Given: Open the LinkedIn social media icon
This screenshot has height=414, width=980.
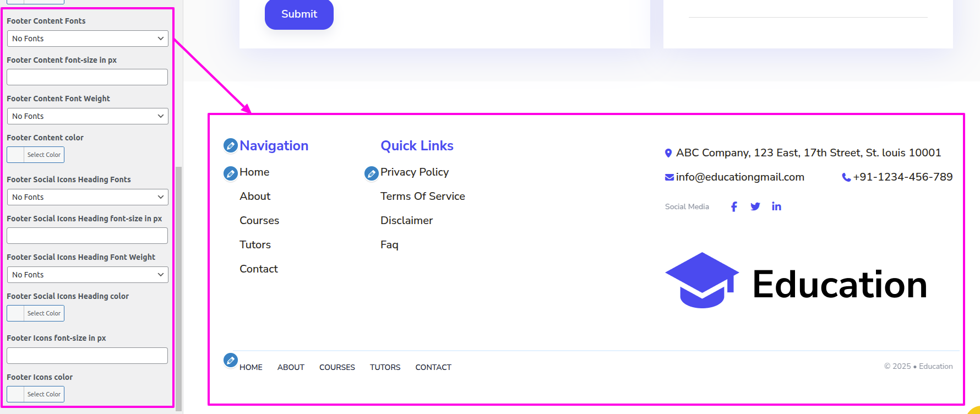Looking at the screenshot, I should point(776,206).
